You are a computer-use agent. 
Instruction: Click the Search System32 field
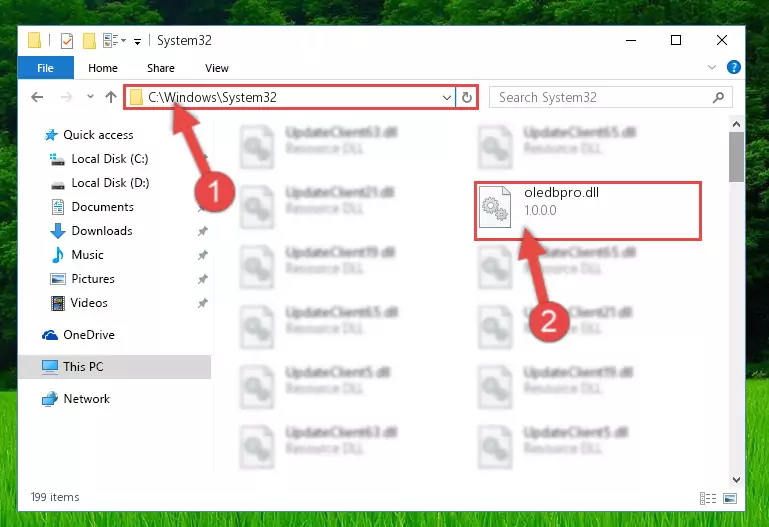(611, 97)
